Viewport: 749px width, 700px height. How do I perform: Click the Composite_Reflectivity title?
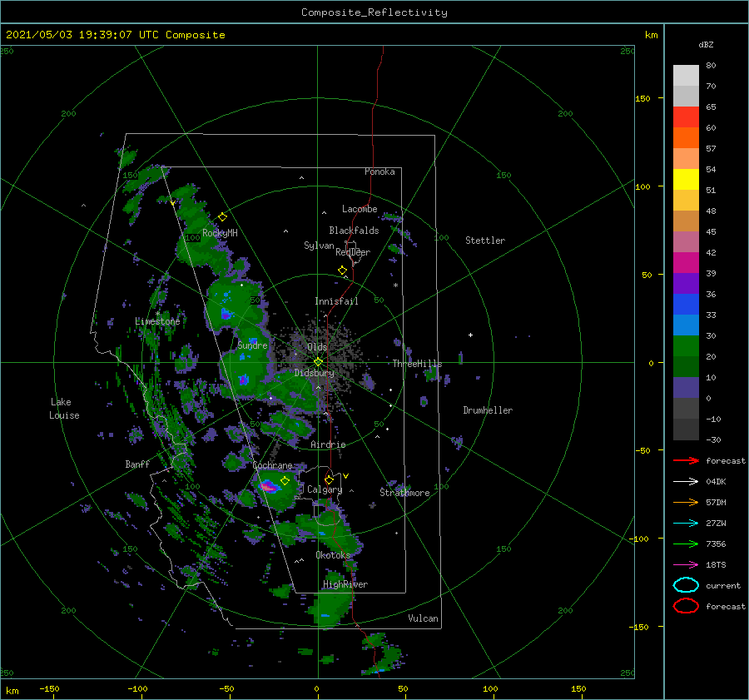pos(374,12)
